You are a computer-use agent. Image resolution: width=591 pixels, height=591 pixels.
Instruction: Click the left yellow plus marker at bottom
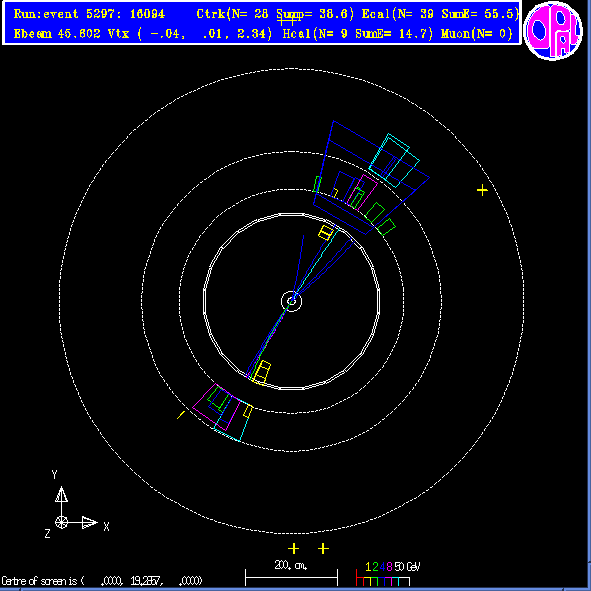pos(294,549)
